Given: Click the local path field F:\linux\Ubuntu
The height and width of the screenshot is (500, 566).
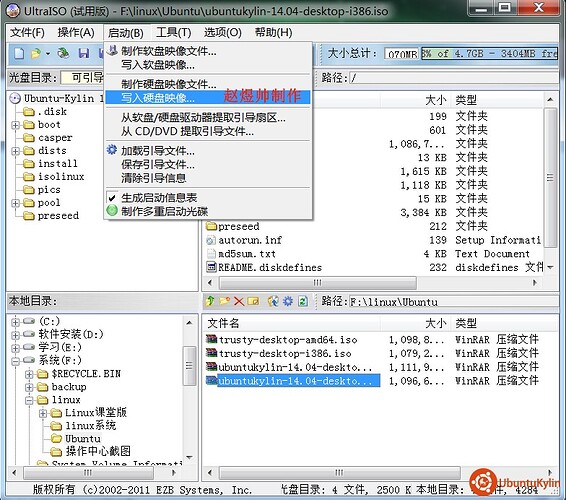Looking at the screenshot, I should (x=453, y=301).
